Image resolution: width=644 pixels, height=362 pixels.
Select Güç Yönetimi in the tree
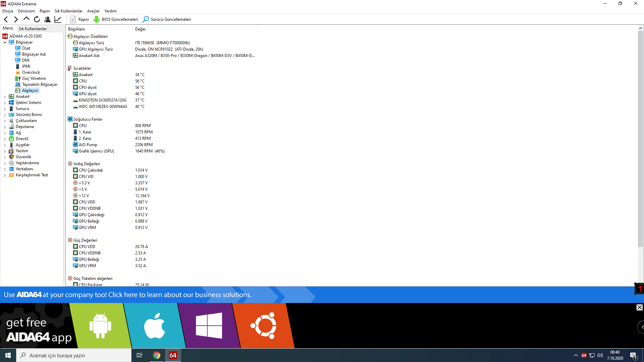point(34,78)
